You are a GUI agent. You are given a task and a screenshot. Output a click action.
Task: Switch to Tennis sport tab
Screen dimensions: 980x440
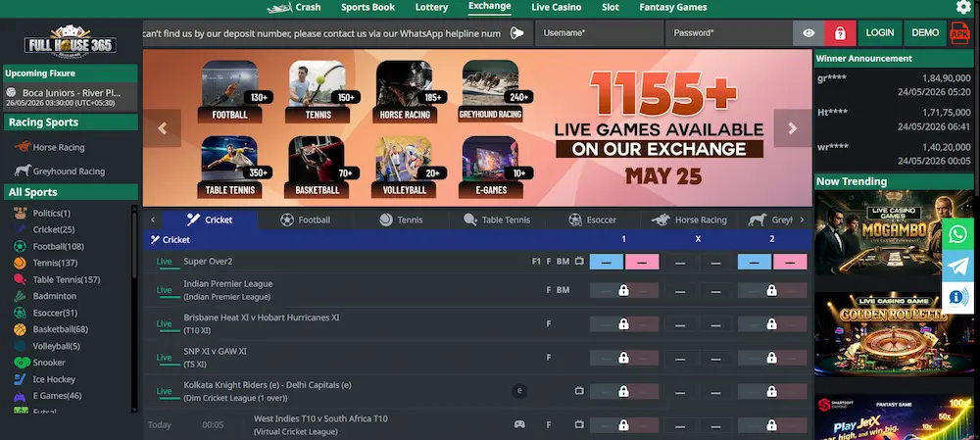click(x=401, y=220)
